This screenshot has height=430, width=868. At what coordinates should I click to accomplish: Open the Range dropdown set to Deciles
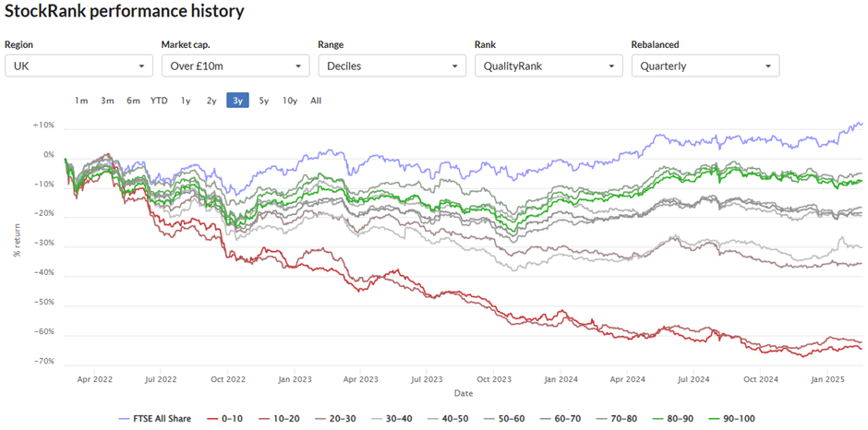coord(392,66)
